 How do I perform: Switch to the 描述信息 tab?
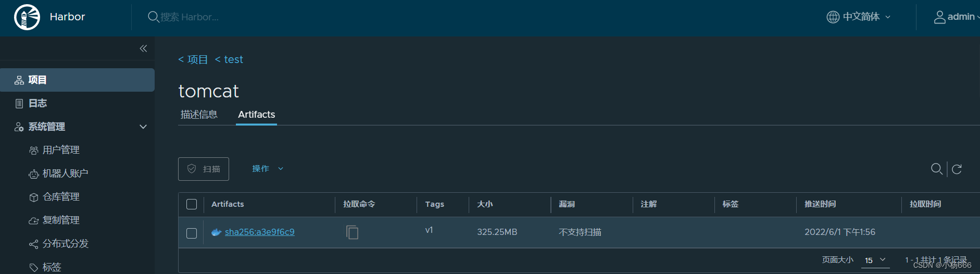coord(199,115)
